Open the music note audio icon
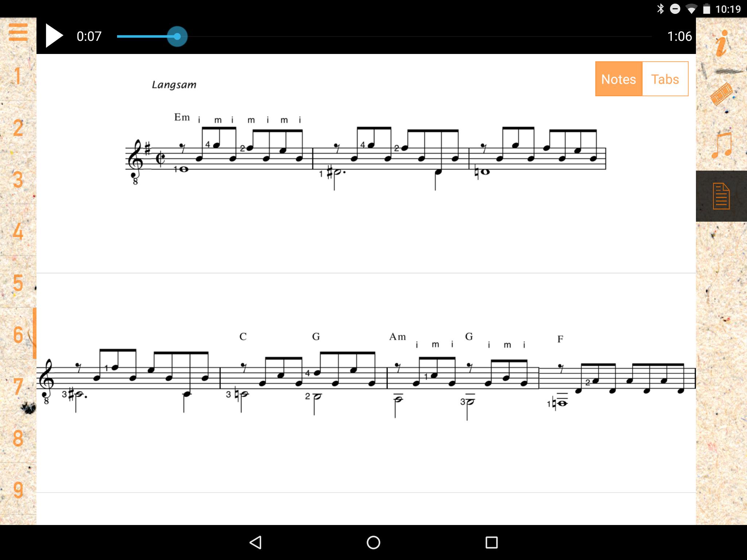This screenshot has height=560, width=747. tap(721, 145)
